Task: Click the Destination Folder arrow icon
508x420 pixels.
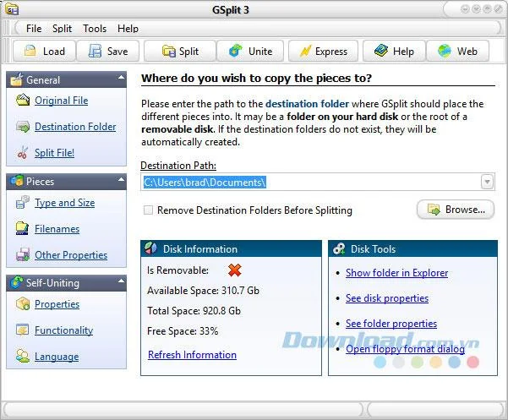Action: pyautogui.click(x=23, y=127)
